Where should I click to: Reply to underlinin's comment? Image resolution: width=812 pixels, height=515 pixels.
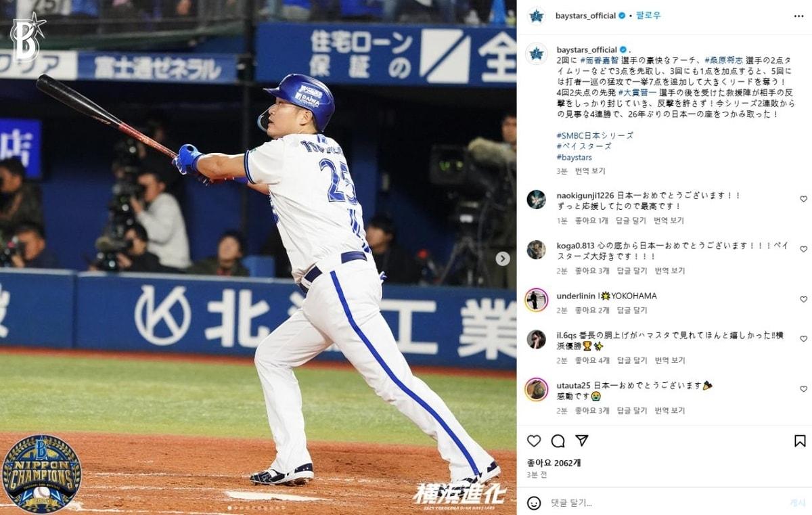click(632, 311)
